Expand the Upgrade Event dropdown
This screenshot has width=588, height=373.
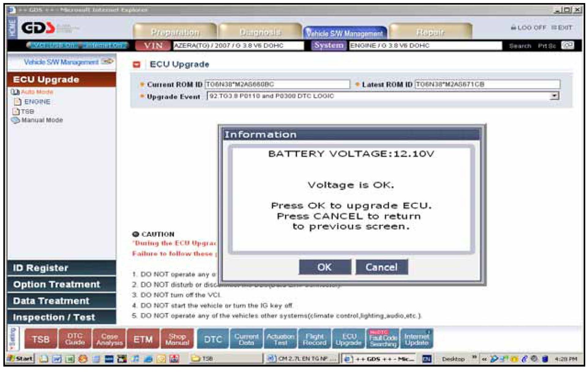[554, 96]
